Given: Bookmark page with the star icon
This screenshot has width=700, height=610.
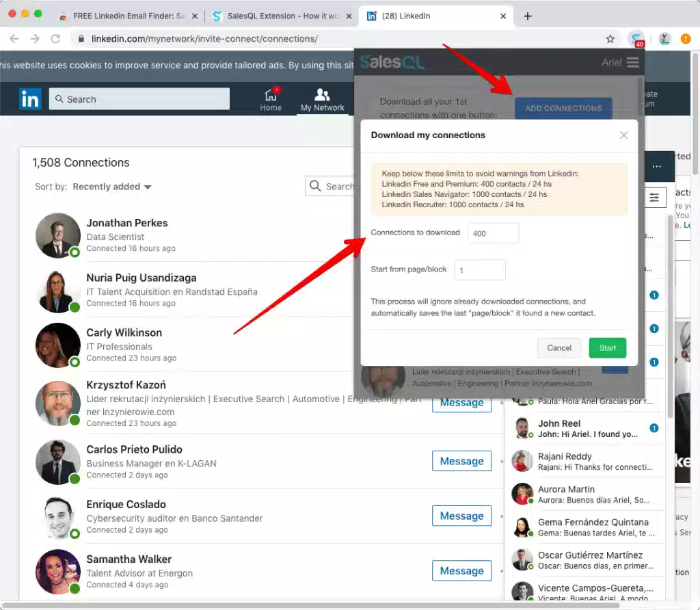Looking at the screenshot, I should click(610, 39).
